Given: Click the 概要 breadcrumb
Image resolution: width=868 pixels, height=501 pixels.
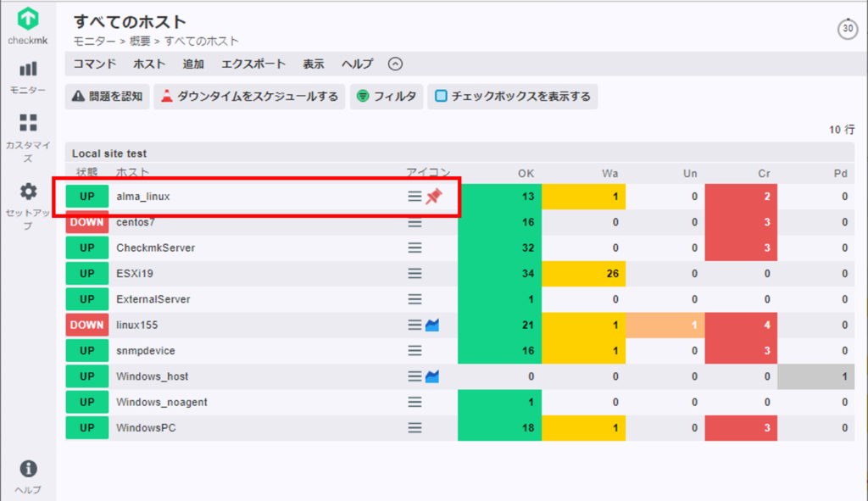Looking at the screenshot, I should pyautogui.click(x=140, y=41).
